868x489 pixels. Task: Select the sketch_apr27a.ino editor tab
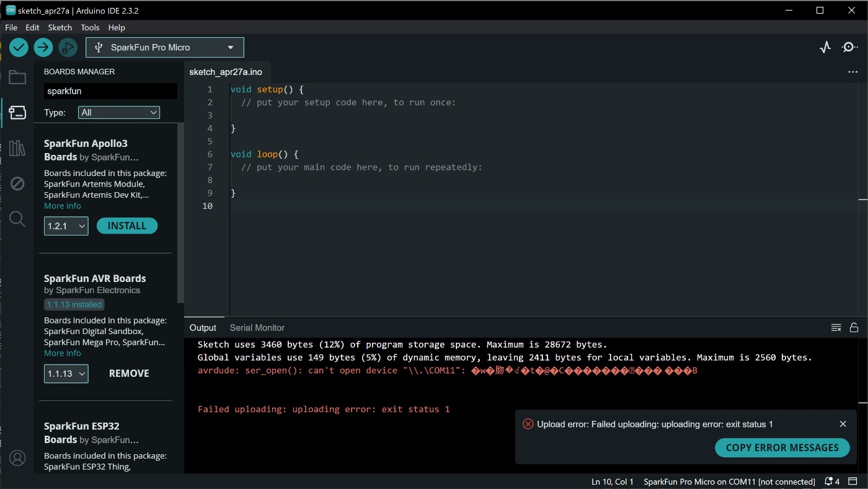(226, 72)
